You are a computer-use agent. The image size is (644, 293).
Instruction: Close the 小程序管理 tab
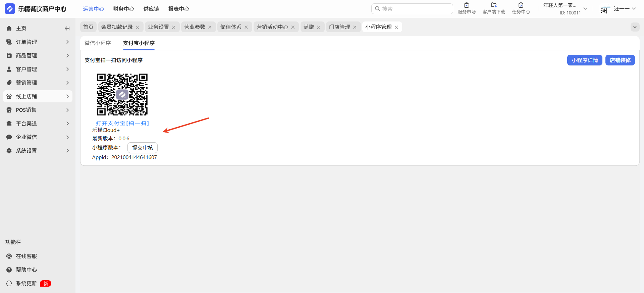coord(396,27)
